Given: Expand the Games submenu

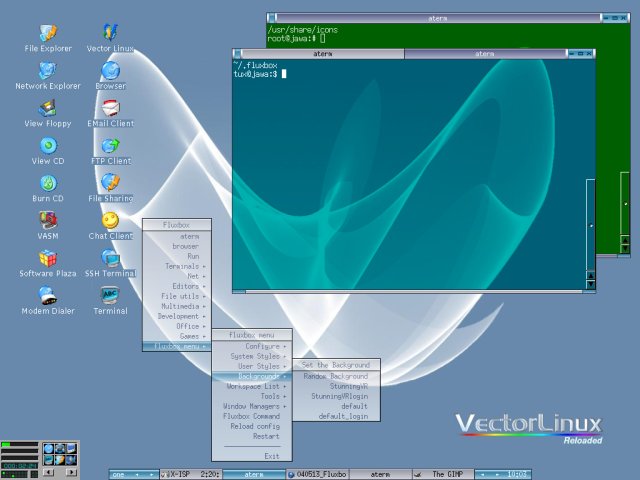Looking at the screenshot, I should [x=177, y=336].
